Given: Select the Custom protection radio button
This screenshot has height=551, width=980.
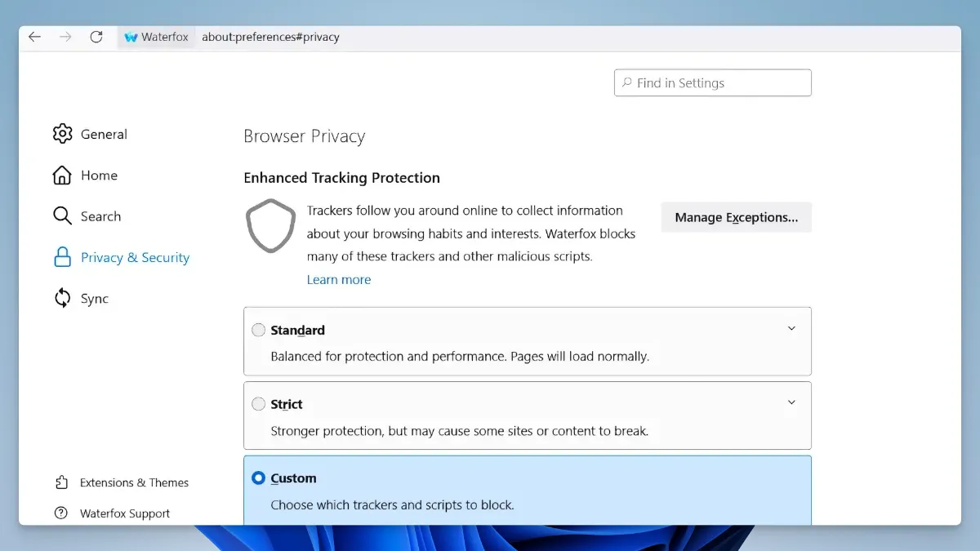Looking at the screenshot, I should coord(258,478).
